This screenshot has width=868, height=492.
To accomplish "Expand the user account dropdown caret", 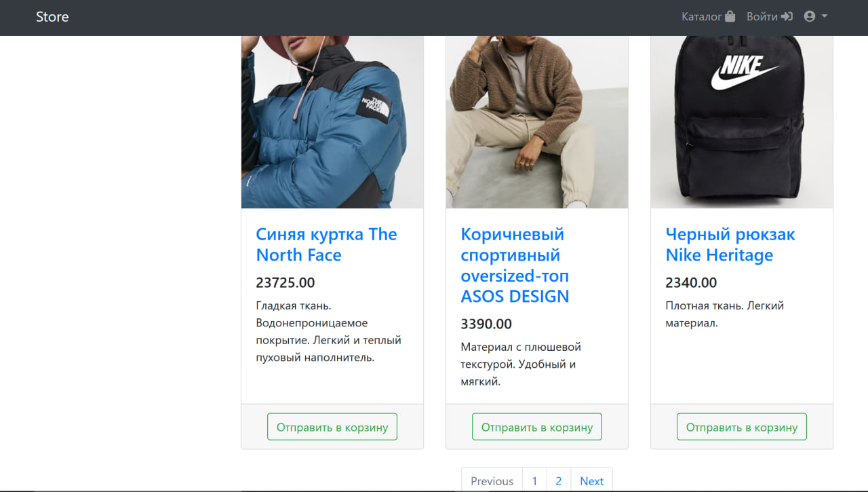I will 825,16.
